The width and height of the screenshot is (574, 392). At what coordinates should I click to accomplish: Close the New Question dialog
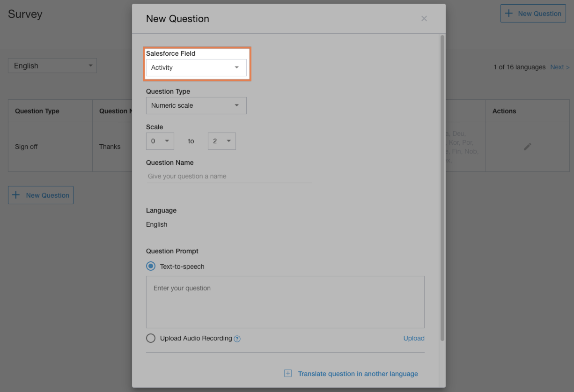pos(424,19)
